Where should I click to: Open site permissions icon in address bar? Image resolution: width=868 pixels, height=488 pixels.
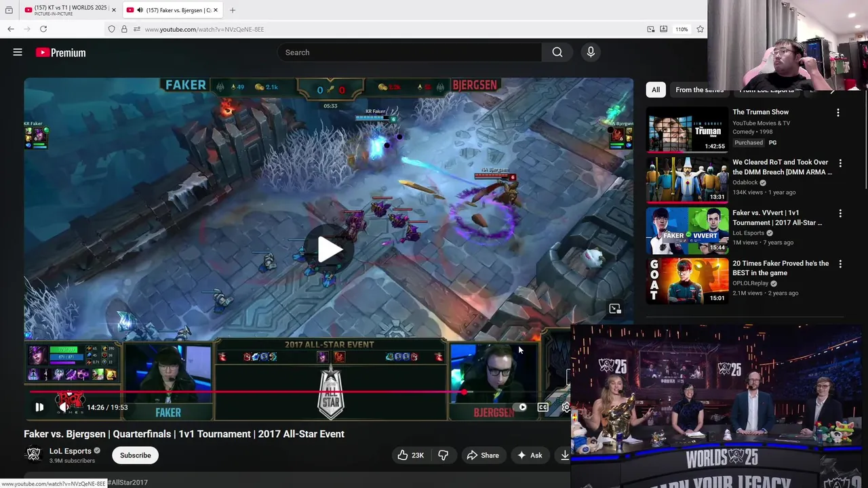pyautogui.click(x=136, y=29)
